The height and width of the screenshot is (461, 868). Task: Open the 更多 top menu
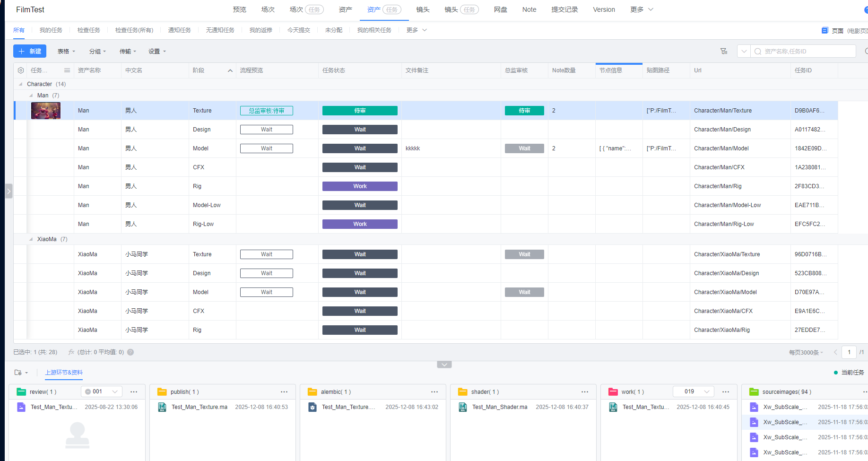point(642,9)
